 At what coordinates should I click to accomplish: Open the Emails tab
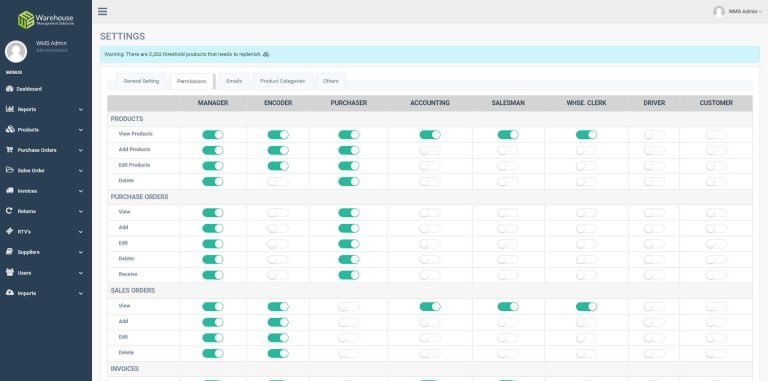pyautogui.click(x=234, y=81)
